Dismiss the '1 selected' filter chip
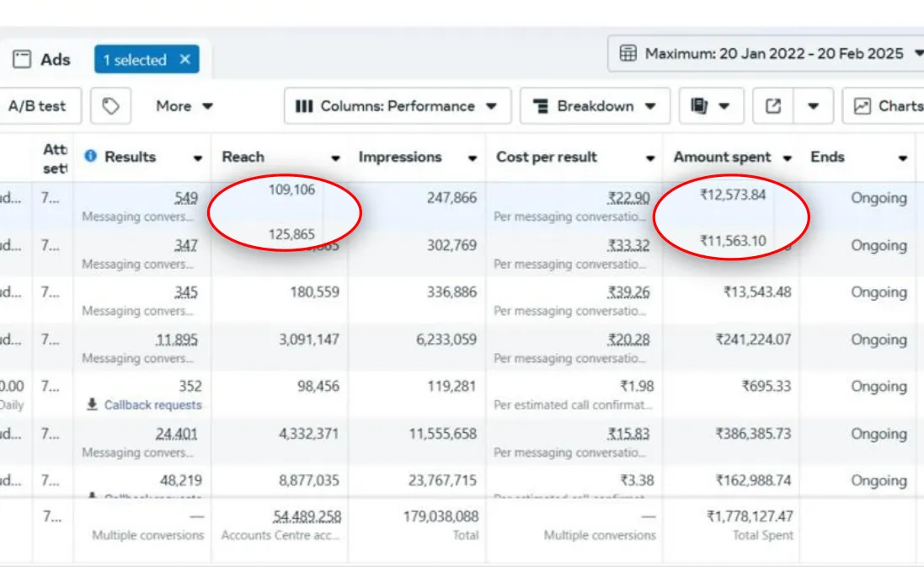This screenshot has height=567, width=924. click(x=185, y=60)
